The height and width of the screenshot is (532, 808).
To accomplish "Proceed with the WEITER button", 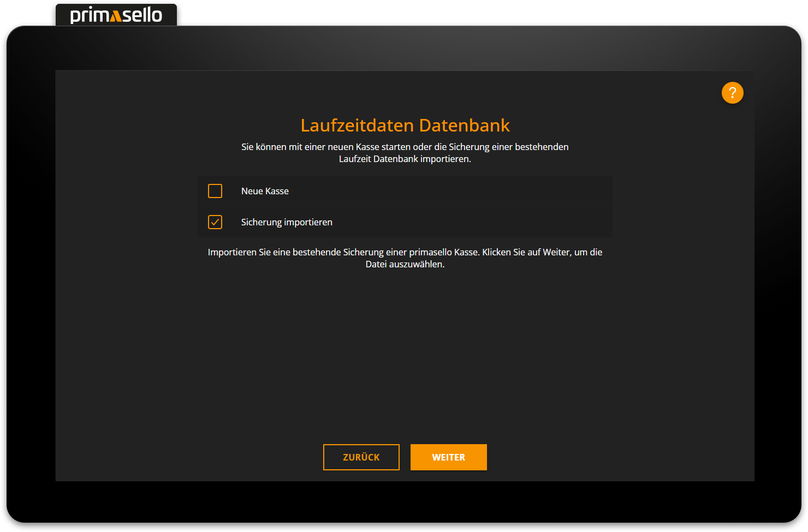I will (448, 457).
